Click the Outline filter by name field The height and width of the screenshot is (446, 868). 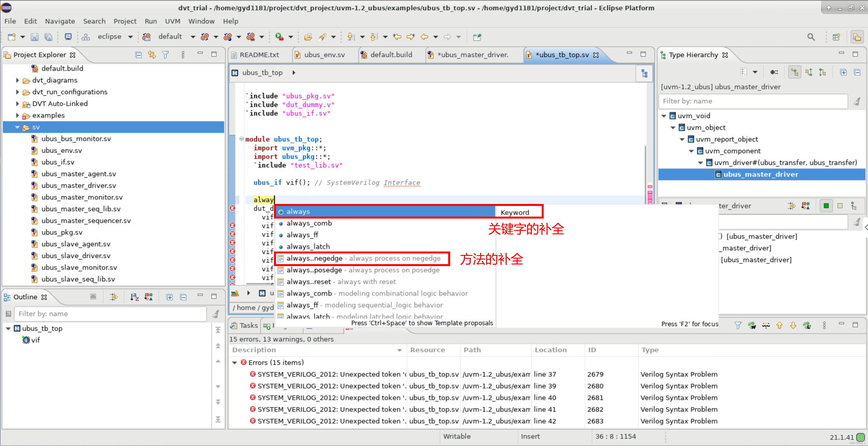(110, 314)
